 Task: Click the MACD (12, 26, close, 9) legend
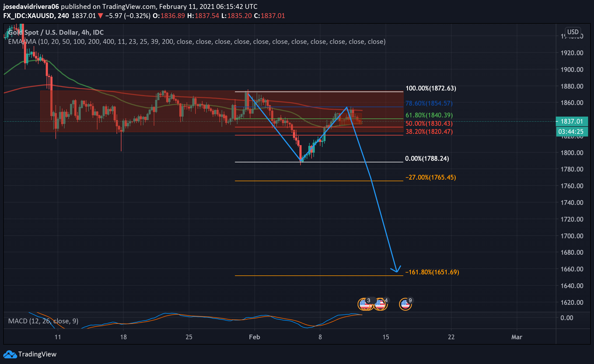click(43, 321)
